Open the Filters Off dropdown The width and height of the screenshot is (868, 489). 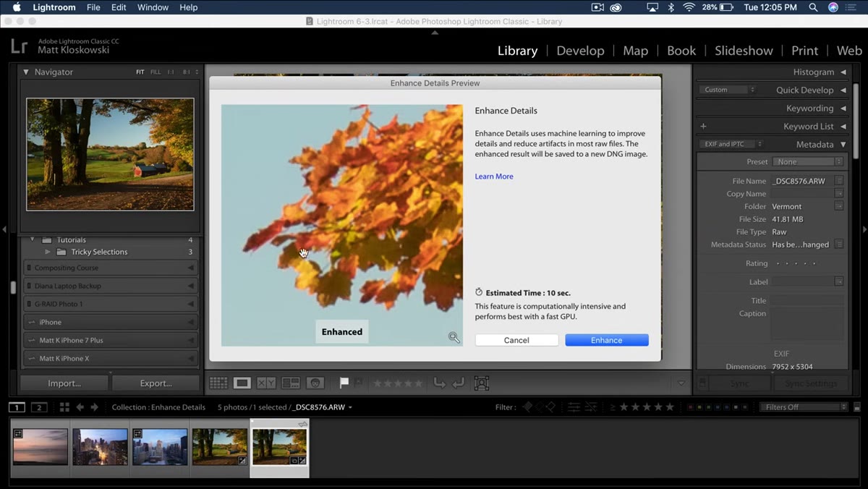point(803,407)
